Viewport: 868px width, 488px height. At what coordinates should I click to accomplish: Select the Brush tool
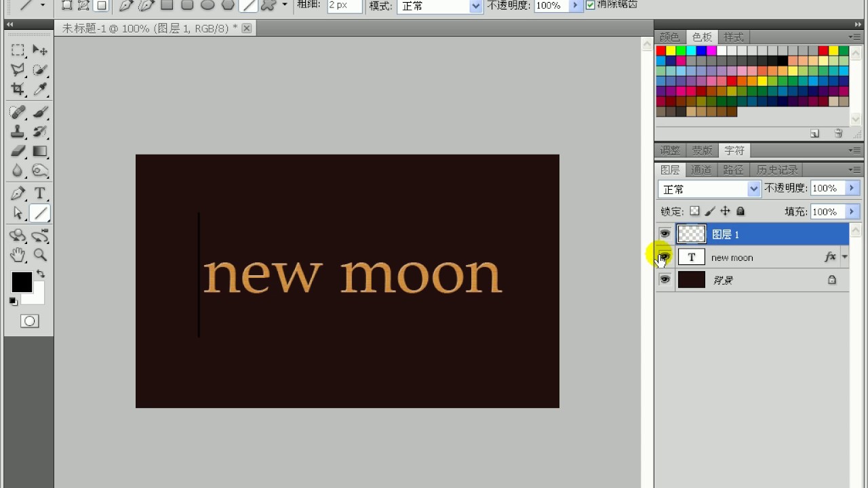(x=40, y=113)
